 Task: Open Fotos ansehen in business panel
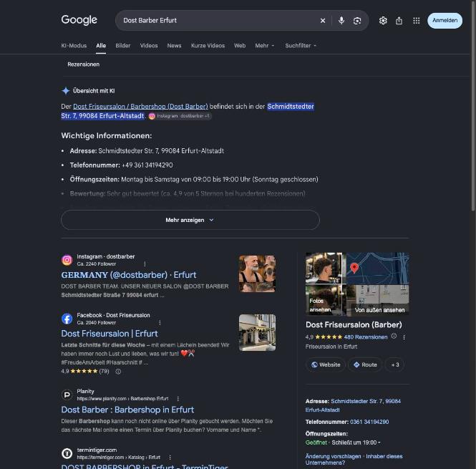(x=324, y=300)
